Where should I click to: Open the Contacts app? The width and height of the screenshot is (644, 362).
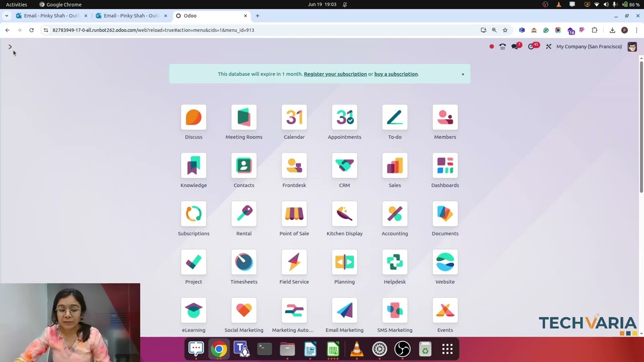point(244,166)
